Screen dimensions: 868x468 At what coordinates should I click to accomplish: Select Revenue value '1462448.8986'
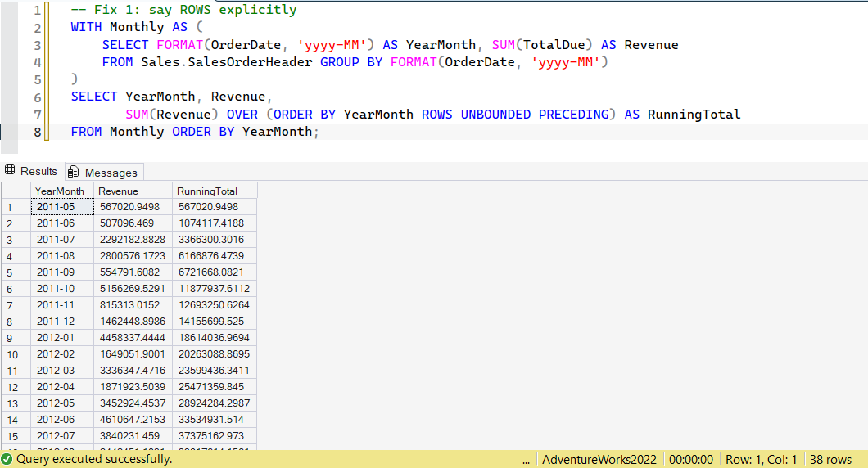click(x=133, y=322)
